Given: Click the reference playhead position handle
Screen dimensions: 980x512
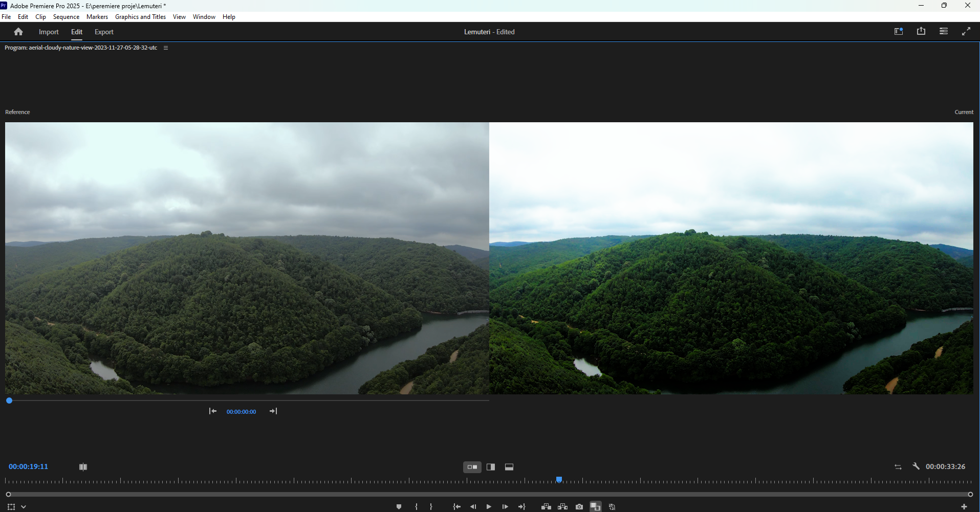Looking at the screenshot, I should coord(9,400).
